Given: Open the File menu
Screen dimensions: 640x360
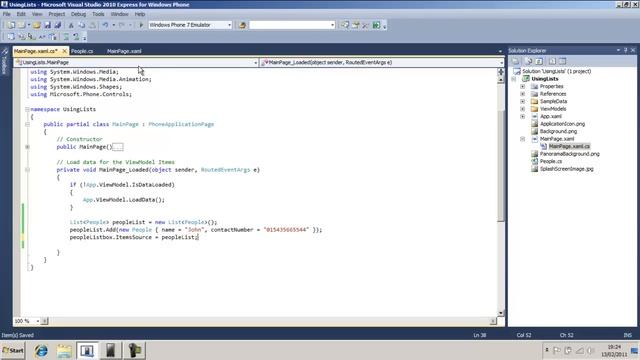Looking at the screenshot, I should pyautogui.click(x=7, y=14).
